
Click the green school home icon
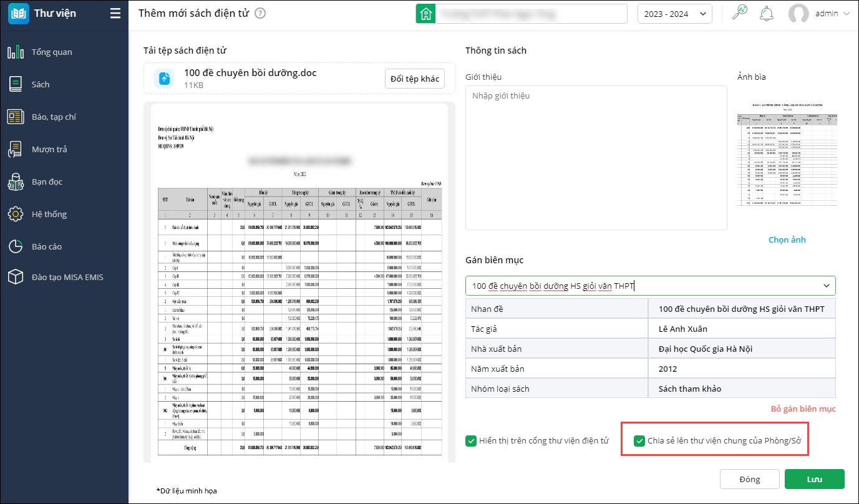[425, 14]
